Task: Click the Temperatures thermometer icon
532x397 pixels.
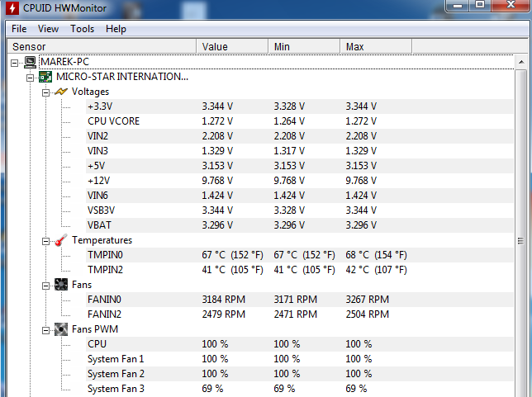Action: 61,240
